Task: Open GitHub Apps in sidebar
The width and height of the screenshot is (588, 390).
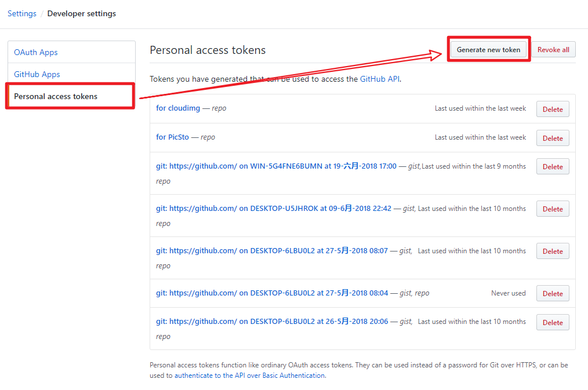Action: pos(37,74)
